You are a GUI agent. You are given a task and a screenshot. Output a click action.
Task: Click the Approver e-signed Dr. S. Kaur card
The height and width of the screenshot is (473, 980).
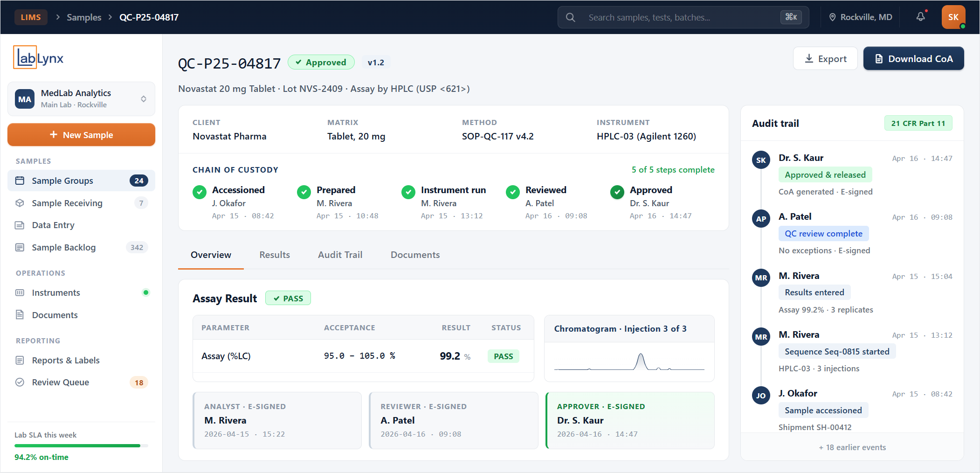630,420
